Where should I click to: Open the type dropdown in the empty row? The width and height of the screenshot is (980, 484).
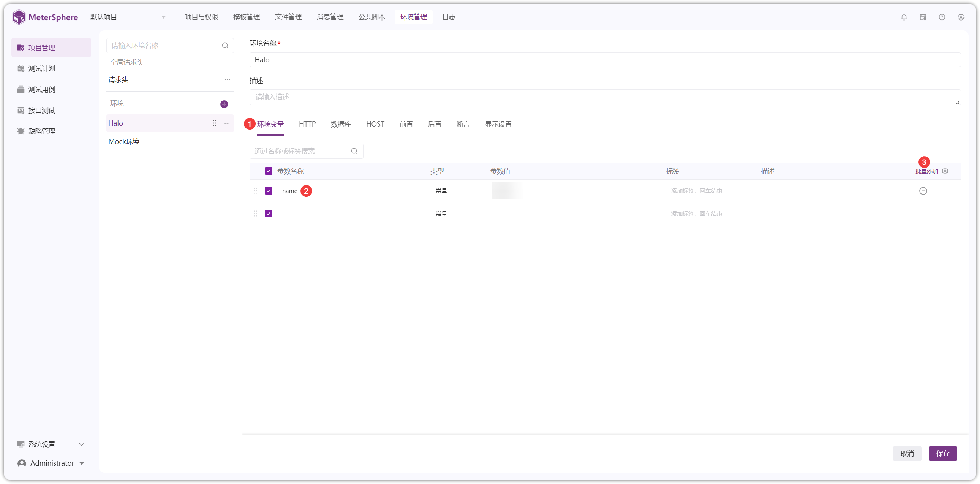click(x=441, y=214)
